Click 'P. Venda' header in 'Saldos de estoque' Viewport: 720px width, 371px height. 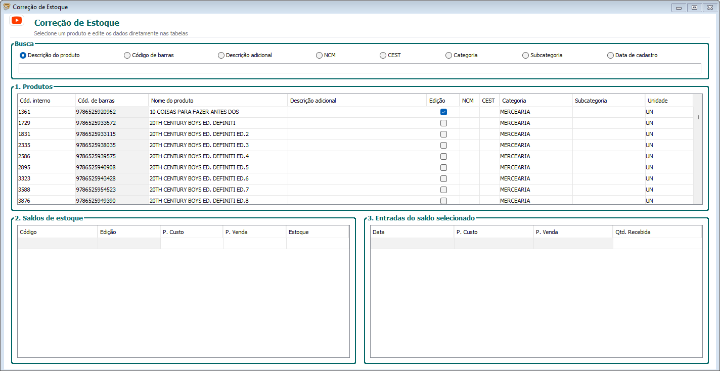pyautogui.click(x=255, y=232)
